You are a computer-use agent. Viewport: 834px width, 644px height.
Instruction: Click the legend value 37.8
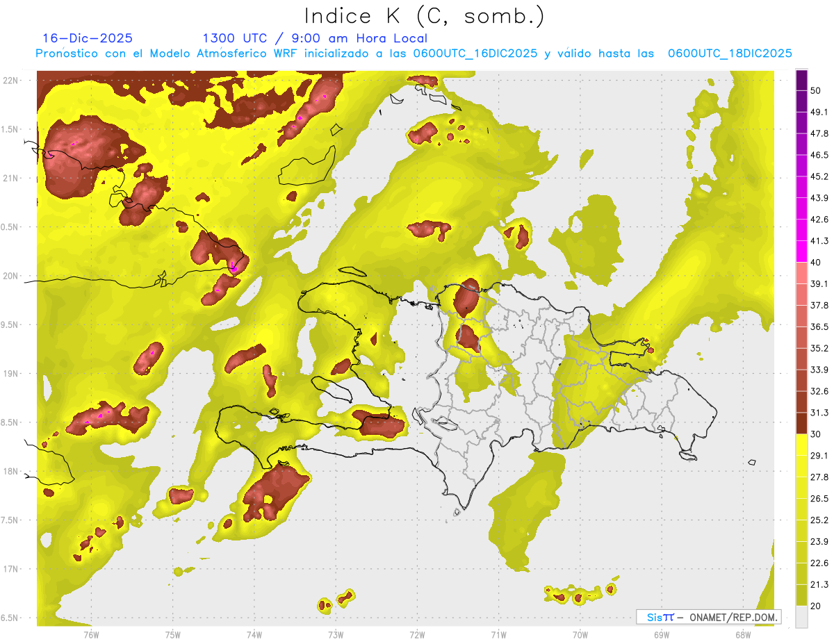coord(819,306)
